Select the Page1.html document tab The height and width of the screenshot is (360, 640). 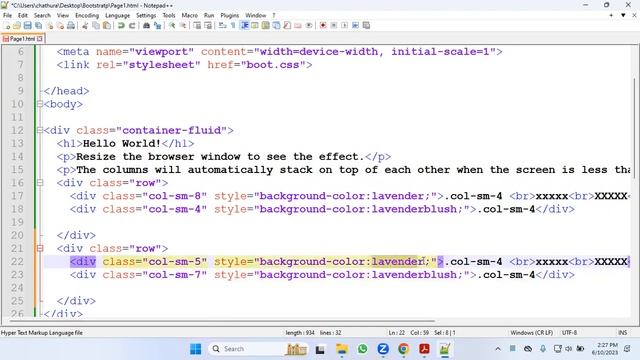[x=22, y=39]
